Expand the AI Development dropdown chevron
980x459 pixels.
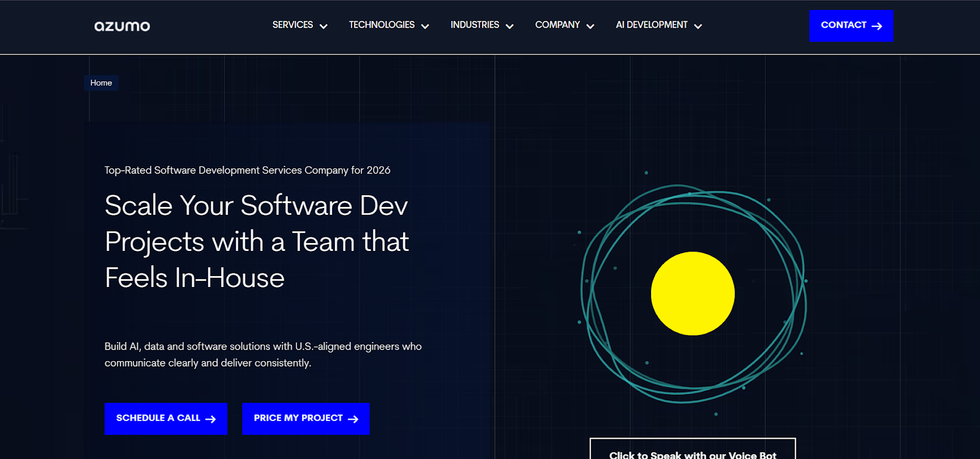pos(698,26)
